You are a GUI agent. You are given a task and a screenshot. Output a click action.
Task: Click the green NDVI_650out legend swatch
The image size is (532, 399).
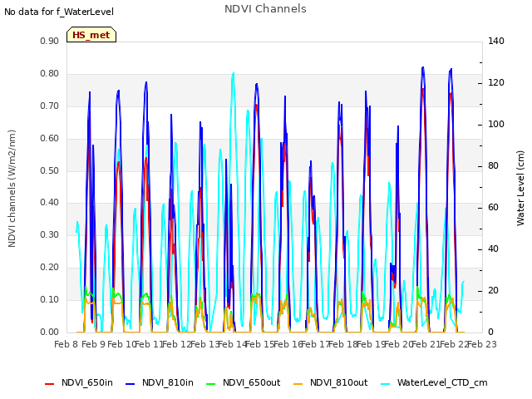210,384
